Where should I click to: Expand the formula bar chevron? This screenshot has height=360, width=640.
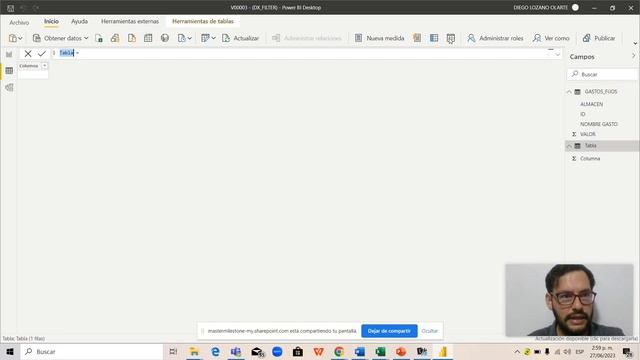pyautogui.click(x=558, y=54)
